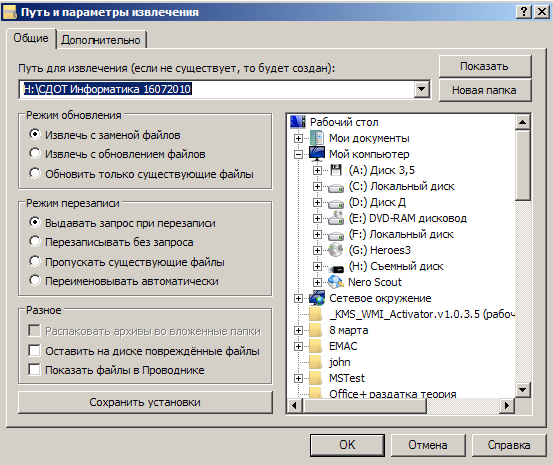Select 'Переименовывать автоматически' radio button

[x=35, y=280]
